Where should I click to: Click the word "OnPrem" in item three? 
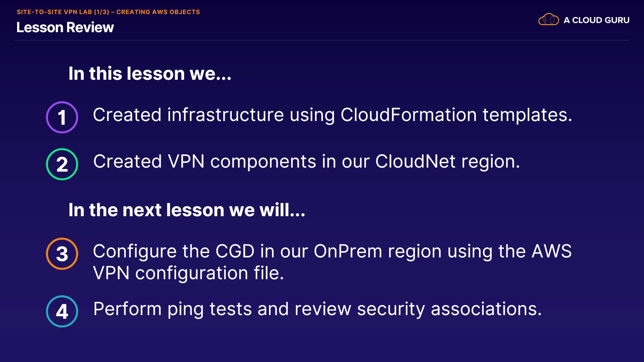click(x=348, y=251)
